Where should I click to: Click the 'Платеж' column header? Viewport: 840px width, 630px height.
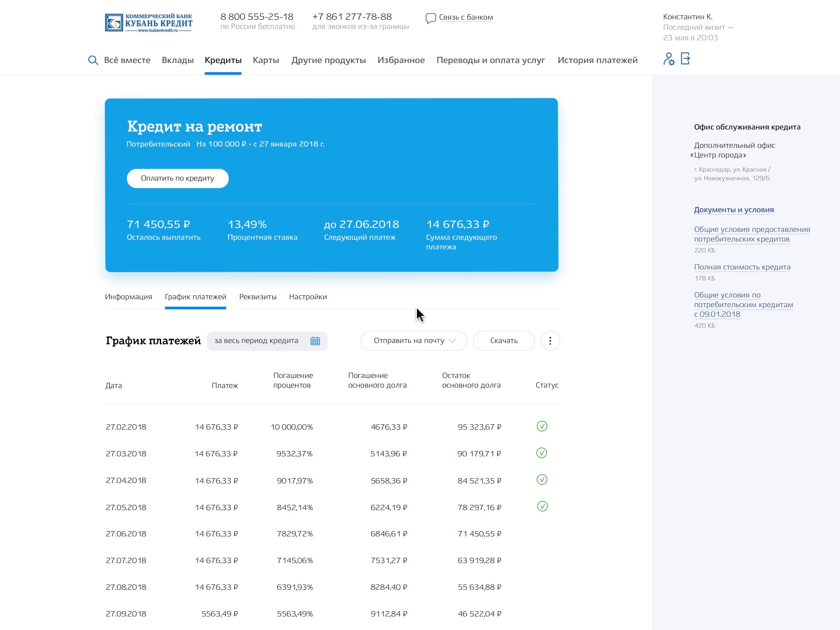(x=225, y=385)
